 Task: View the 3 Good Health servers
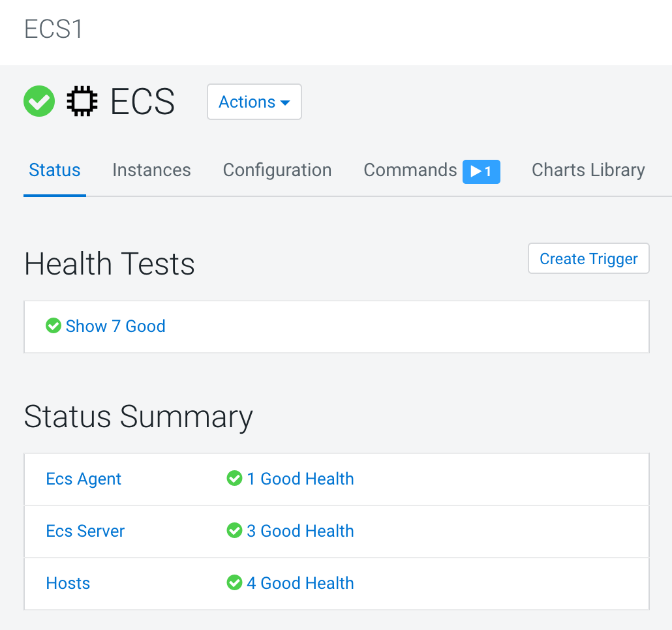click(x=300, y=531)
